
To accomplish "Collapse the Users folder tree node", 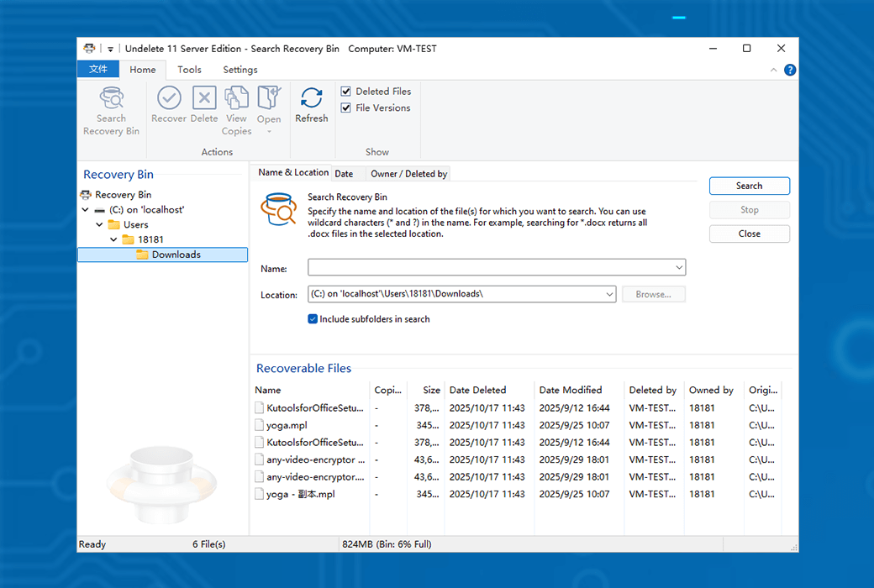I will pos(99,224).
